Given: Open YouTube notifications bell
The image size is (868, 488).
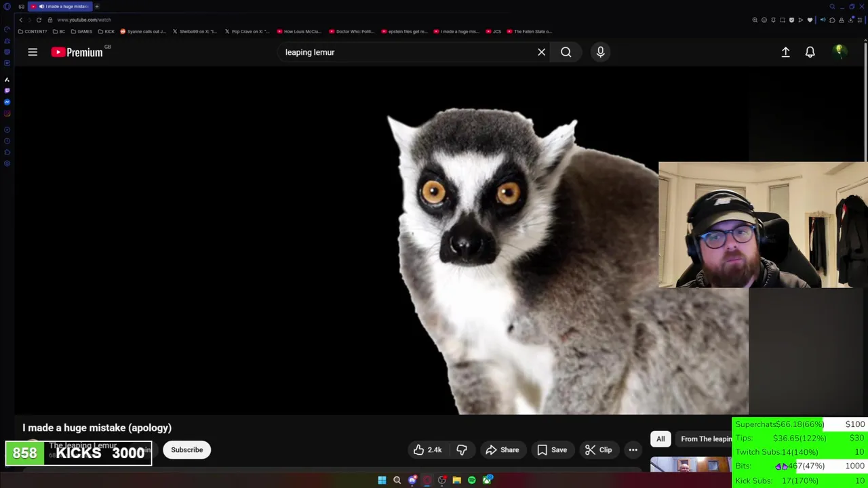Looking at the screenshot, I should (810, 52).
